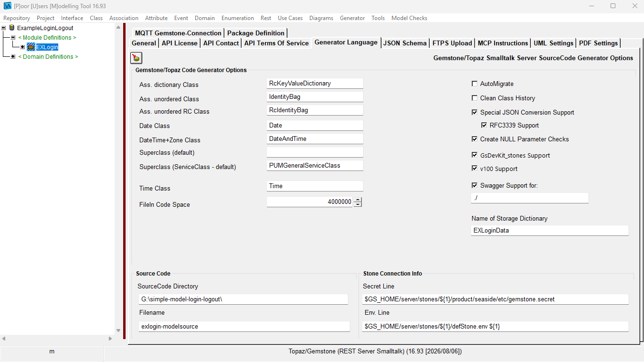Open the Diagrams menu
This screenshot has width=644, height=362.
(x=321, y=18)
